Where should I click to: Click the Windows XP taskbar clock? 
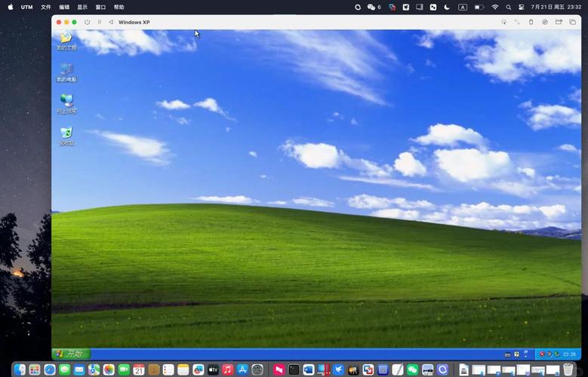point(569,354)
